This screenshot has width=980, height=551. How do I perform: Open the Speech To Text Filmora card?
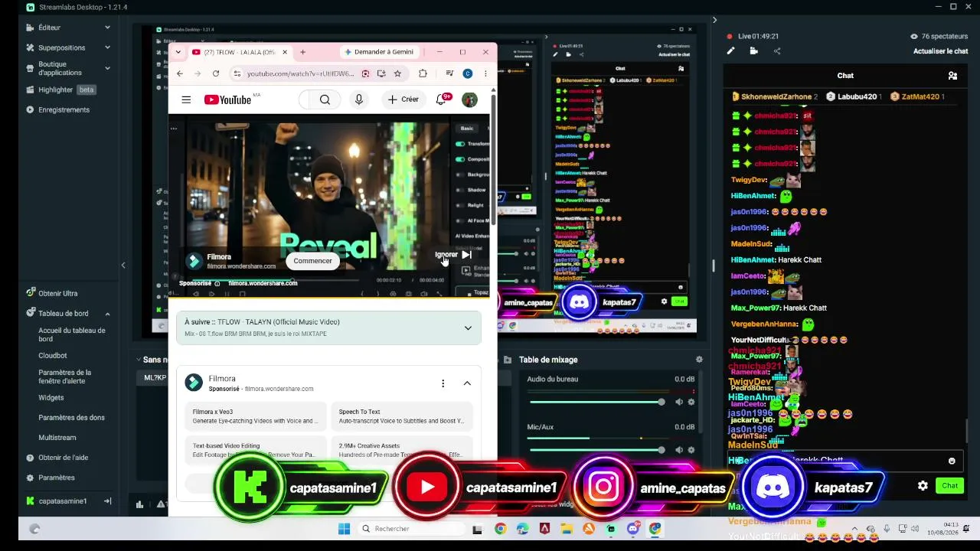(402, 416)
